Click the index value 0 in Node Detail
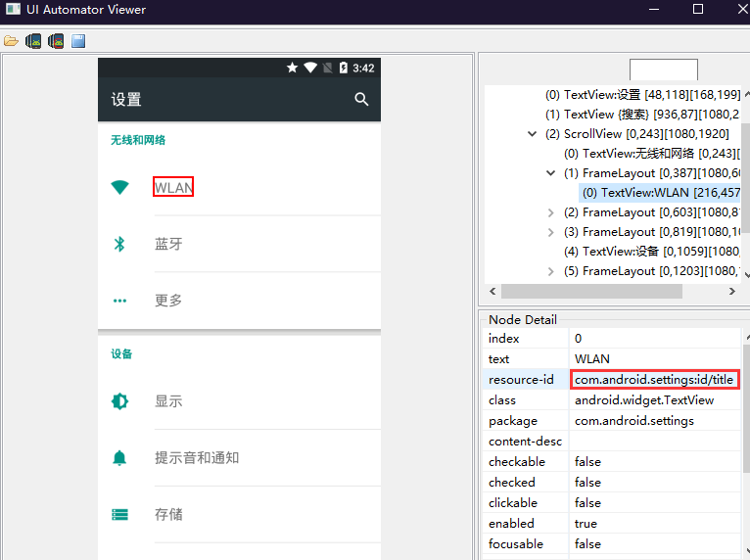Viewport: 750px width, 560px height. tap(579, 339)
